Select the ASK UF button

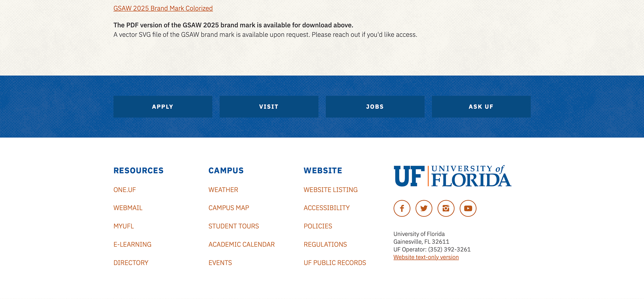click(x=481, y=107)
